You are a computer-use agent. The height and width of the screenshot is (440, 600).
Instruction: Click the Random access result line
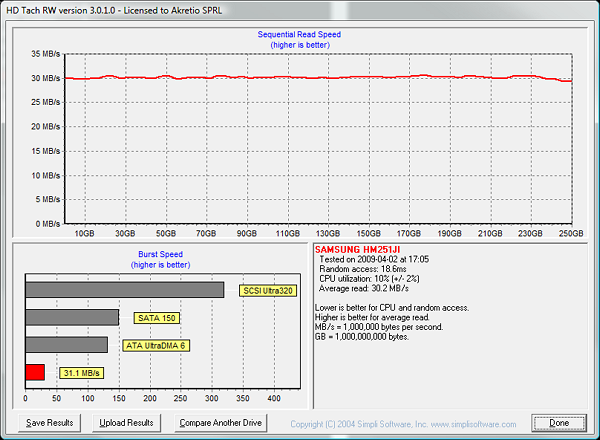pyautogui.click(x=363, y=269)
